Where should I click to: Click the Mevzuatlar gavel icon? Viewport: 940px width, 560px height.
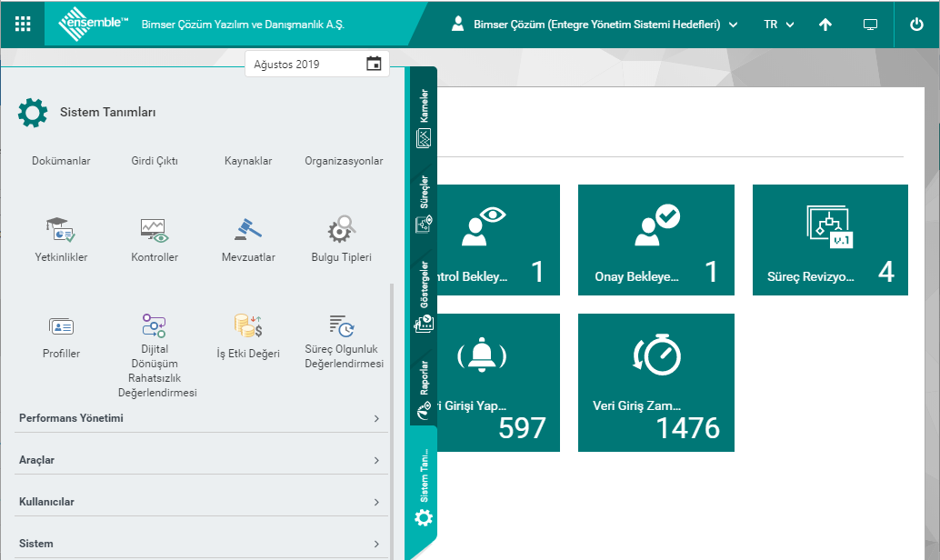pos(248,227)
